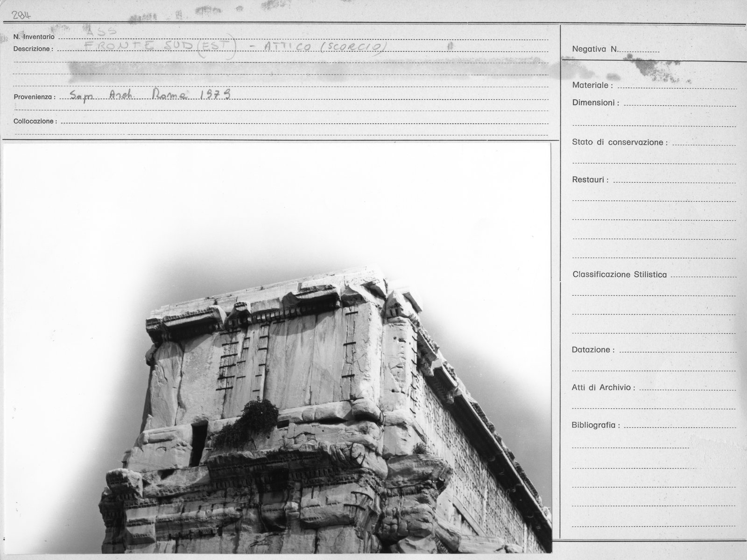Click handwritten number '284' on the card

21,15
